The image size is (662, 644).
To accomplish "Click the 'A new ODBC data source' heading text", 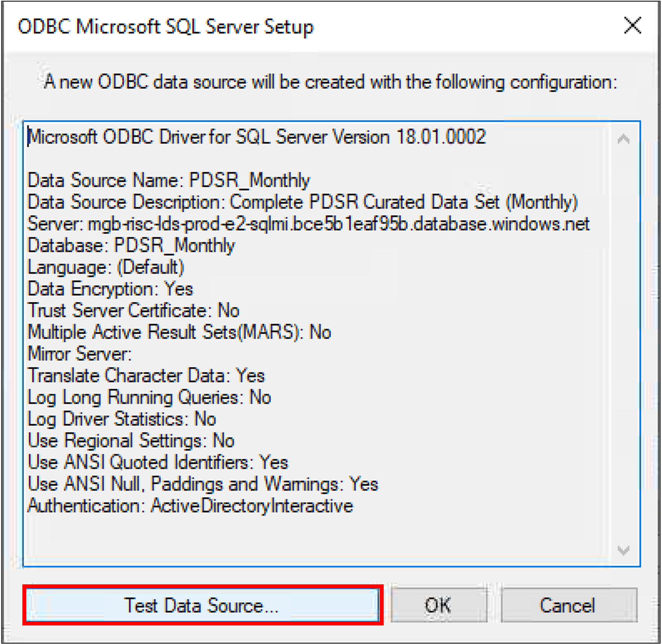I will 330,82.
